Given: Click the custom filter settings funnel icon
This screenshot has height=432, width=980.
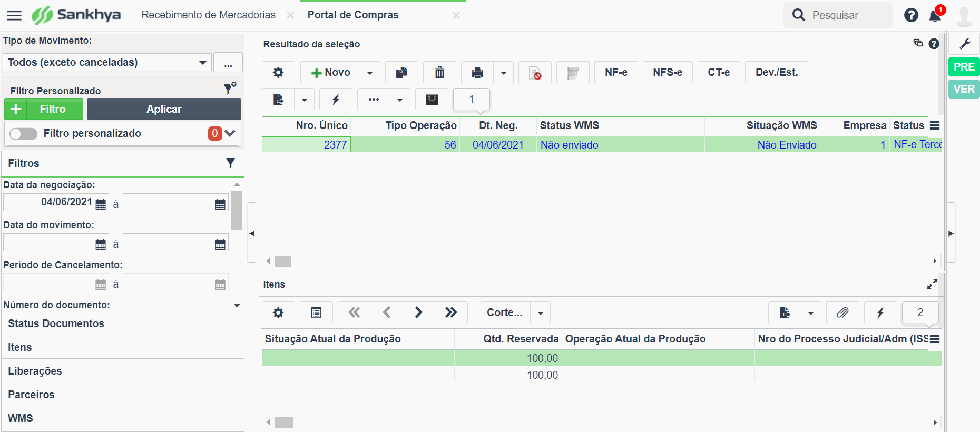Looking at the screenshot, I should [x=230, y=88].
